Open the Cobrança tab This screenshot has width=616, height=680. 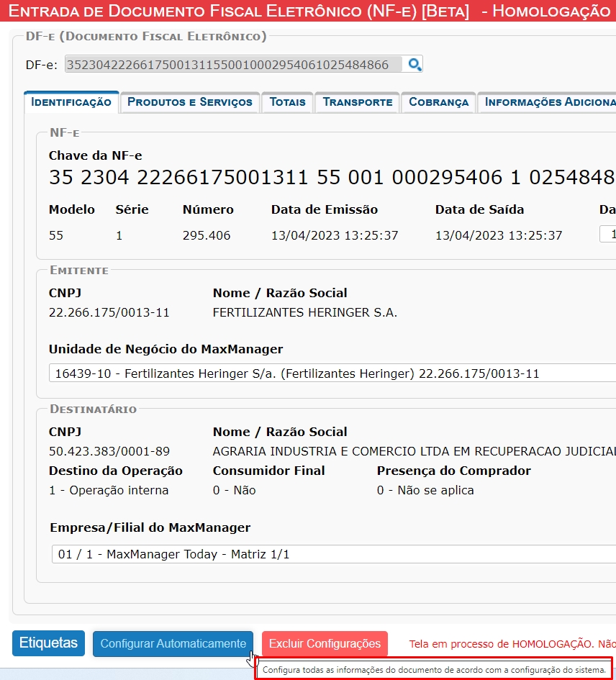point(438,102)
